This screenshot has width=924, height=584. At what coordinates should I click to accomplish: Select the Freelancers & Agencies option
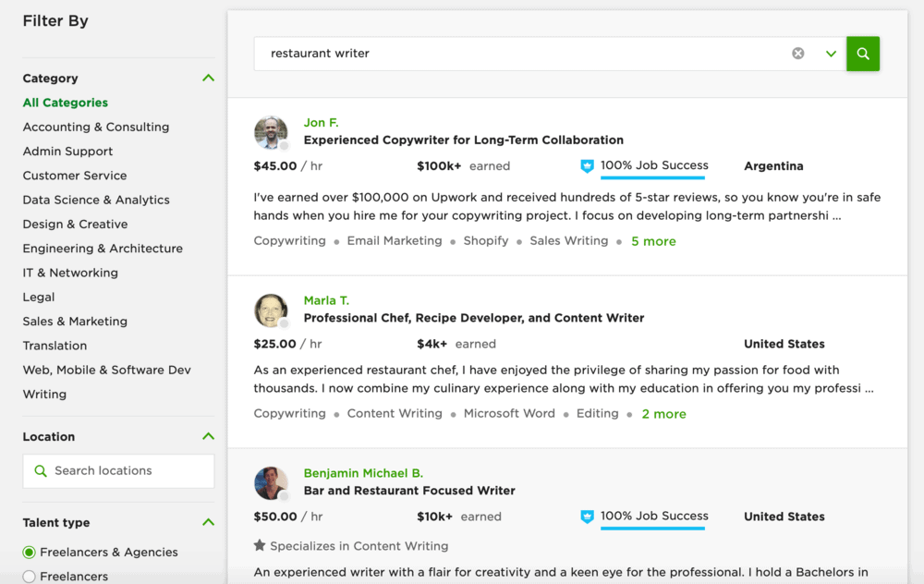click(28, 552)
